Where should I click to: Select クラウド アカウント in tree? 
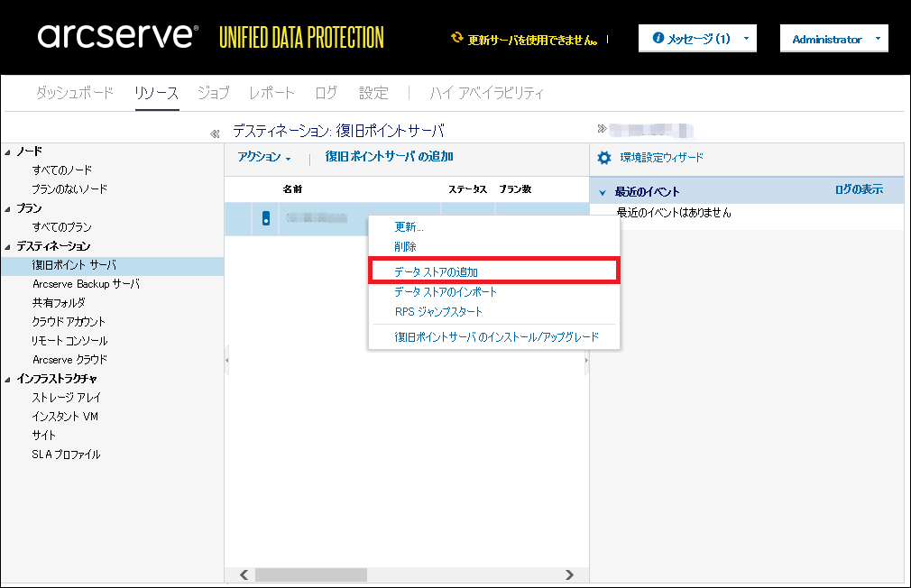pyautogui.click(x=69, y=322)
